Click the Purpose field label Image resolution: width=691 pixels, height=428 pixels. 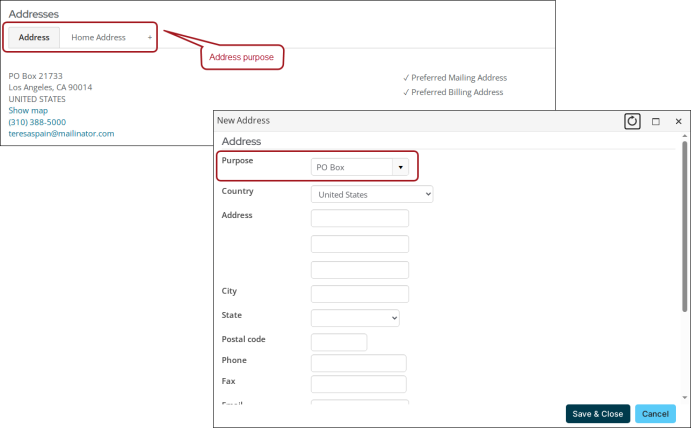237,160
